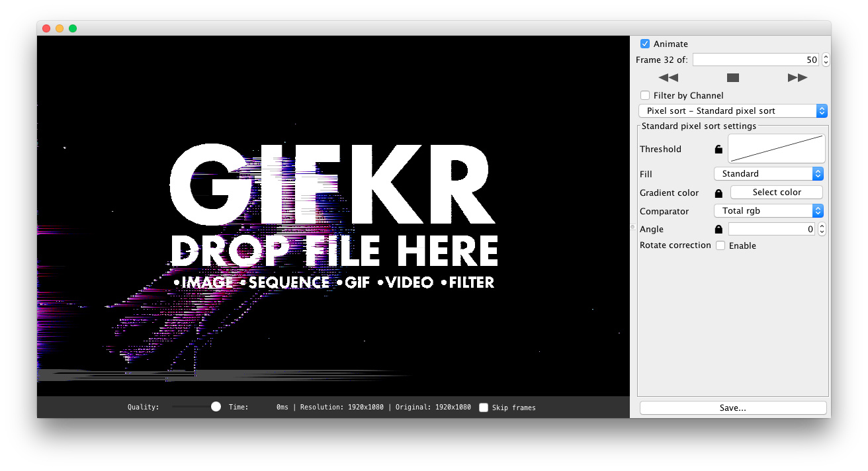Viewport: 868px width, 471px height.
Task: Click the Threshold curve editor
Action: tap(777, 148)
